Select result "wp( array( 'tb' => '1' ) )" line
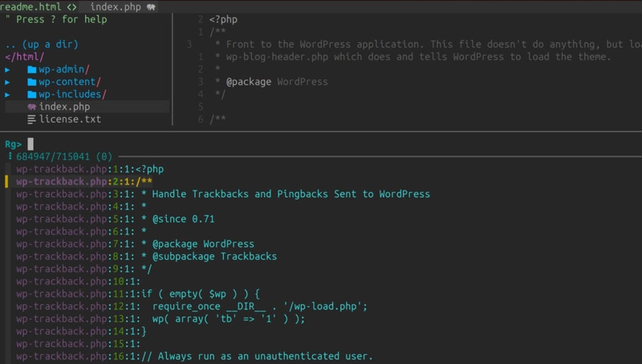 (x=161, y=319)
